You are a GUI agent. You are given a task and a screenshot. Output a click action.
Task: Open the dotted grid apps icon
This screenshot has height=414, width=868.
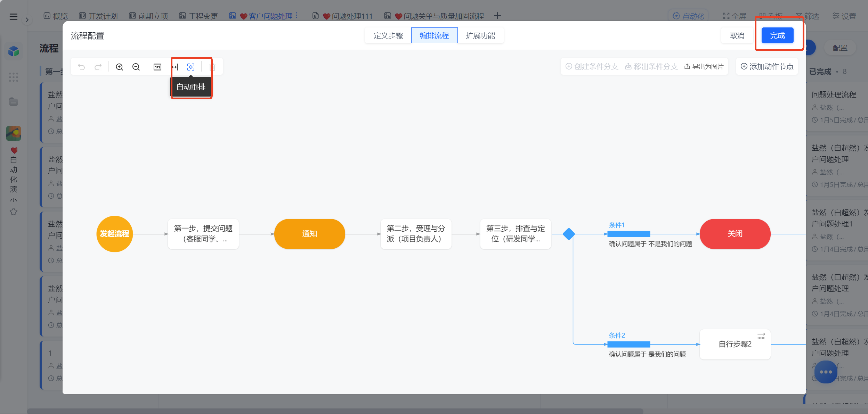[13, 77]
